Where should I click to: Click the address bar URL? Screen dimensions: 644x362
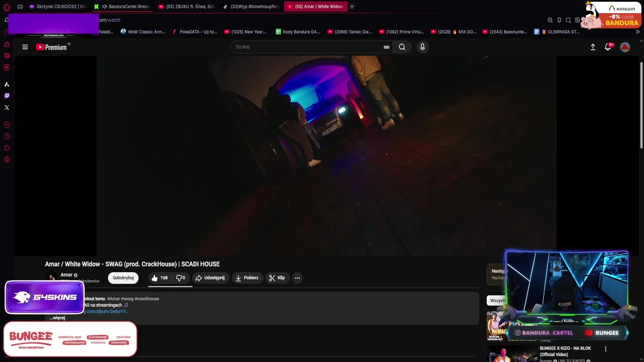pos(109,20)
